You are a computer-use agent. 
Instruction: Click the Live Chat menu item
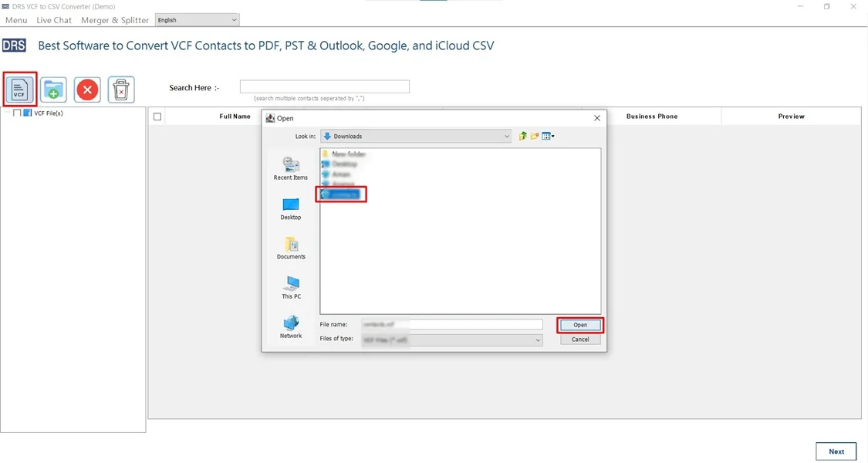tap(53, 20)
